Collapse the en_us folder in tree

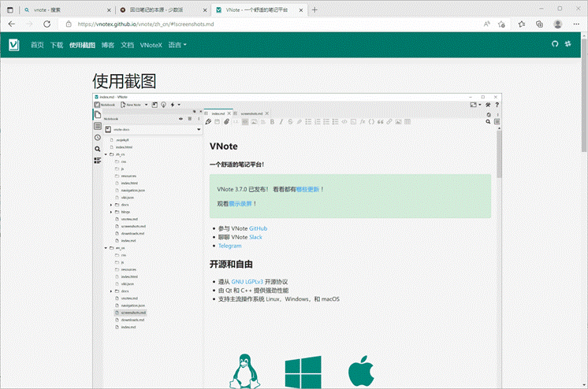[x=106, y=248]
